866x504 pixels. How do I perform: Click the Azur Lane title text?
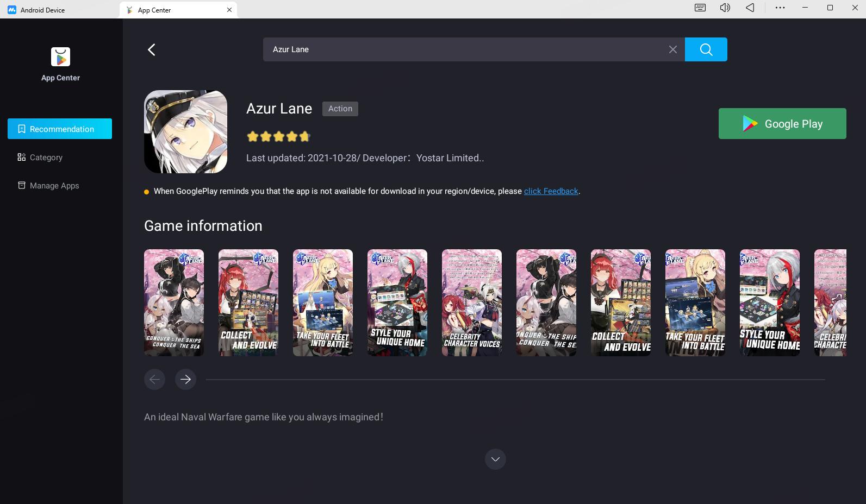(279, 109)
